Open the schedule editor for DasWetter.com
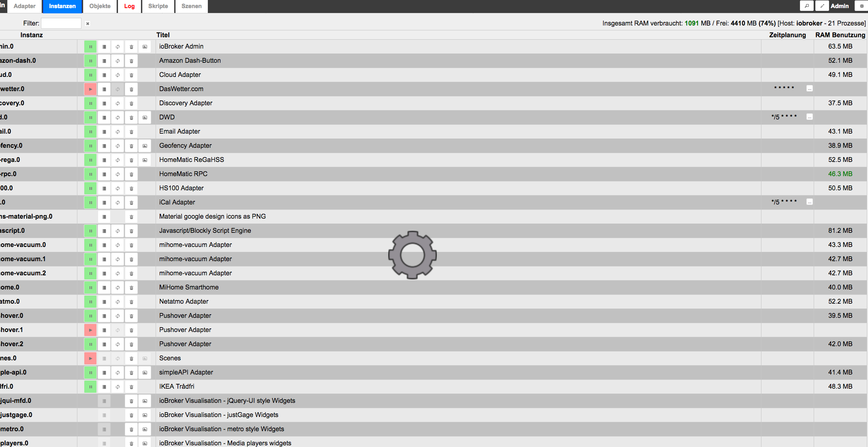 [809, 89]
